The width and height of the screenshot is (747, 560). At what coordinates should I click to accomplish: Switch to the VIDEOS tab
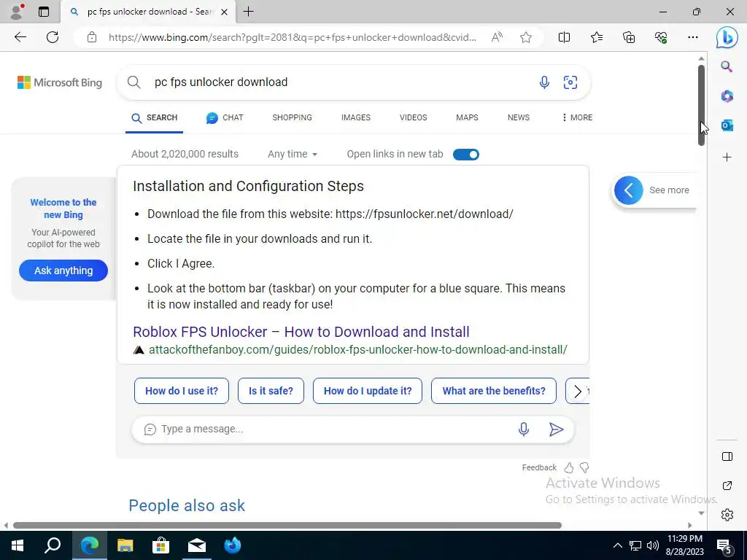tap(413, 117)
